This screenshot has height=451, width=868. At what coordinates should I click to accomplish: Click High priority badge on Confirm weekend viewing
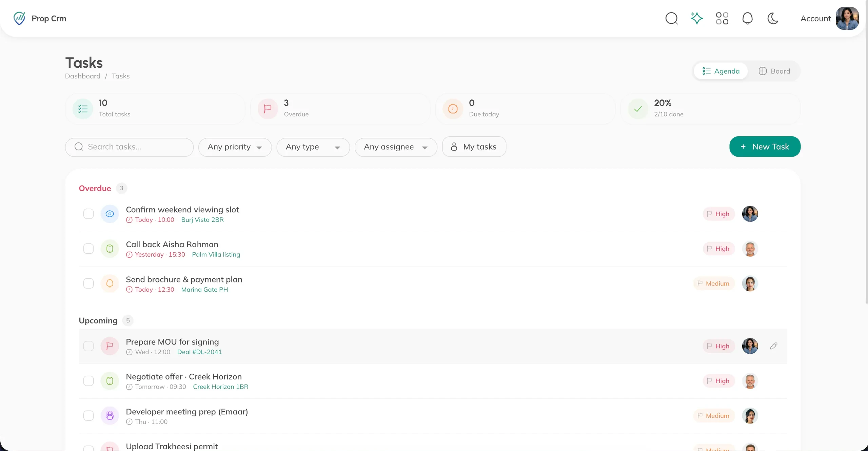tap(719, 214)
